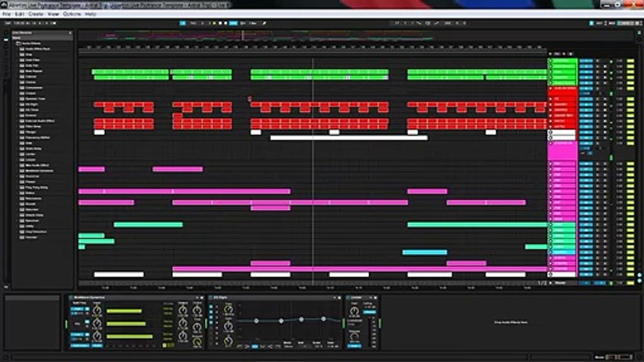Click Limiter Release knob
This screenshot has height=362, width=644.
pyautogui.click(x=354, y=336)
